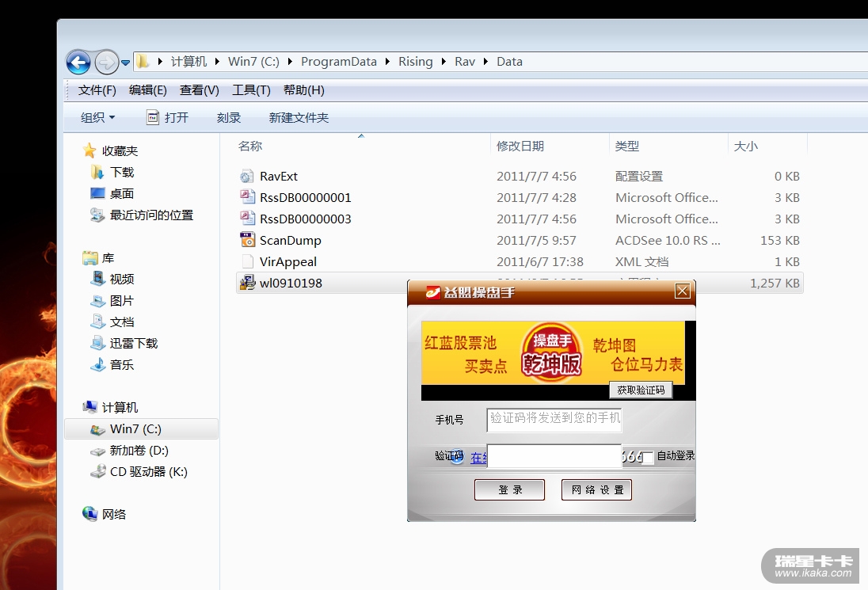Open the 迅雷下载 library
This screenshot has height=590, width=868.
point(124,343)
